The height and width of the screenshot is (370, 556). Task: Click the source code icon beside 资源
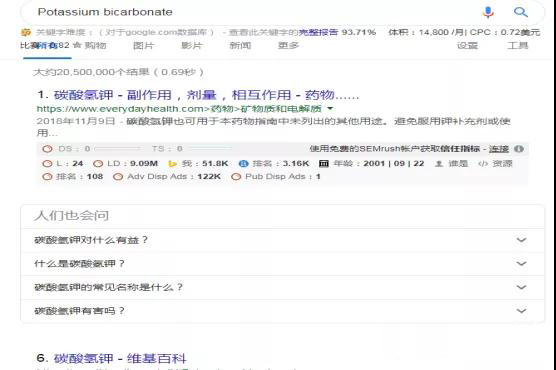point(483,164)
